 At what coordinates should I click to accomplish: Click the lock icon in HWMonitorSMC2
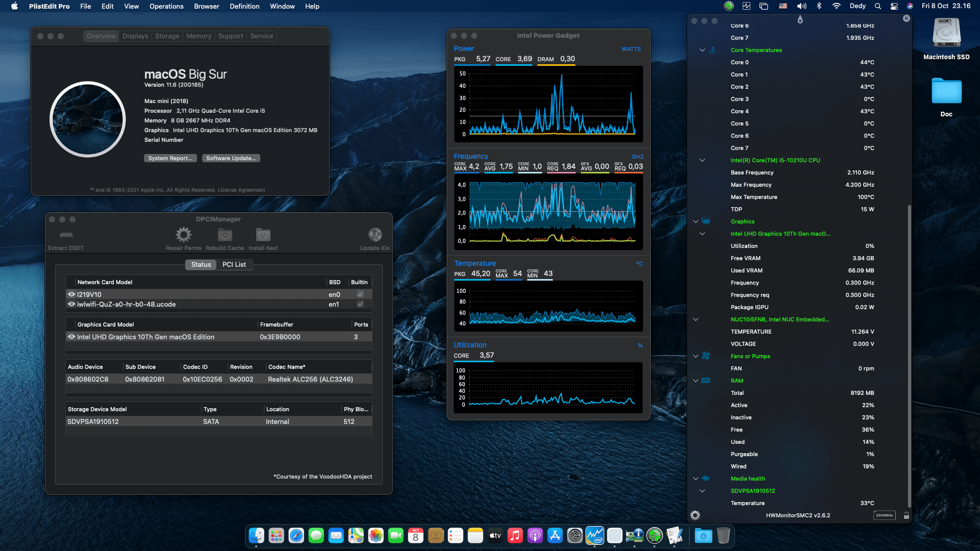coord(906,515)
